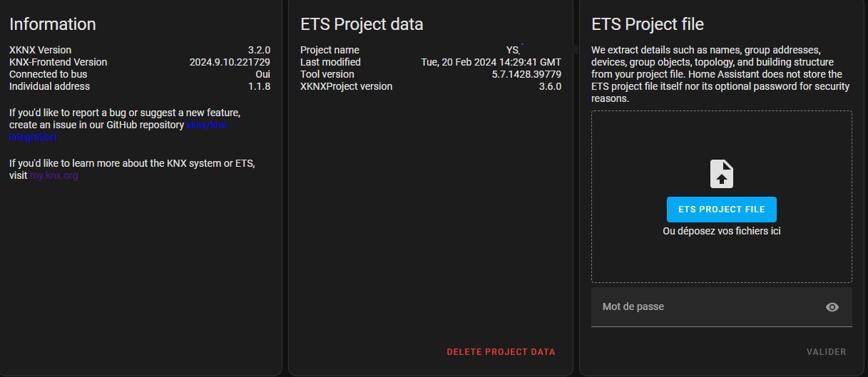Image resolution: width=868 pixels, height=377 pixels.
Task: Click the KNX-Frontend Version value
Action: click(x=230, y=62)
